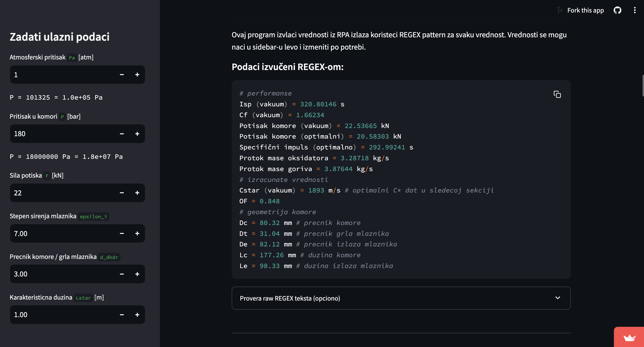Click the Le value 98.33
The height and width of the screenshot is (347, 644).
pos(269,266)
